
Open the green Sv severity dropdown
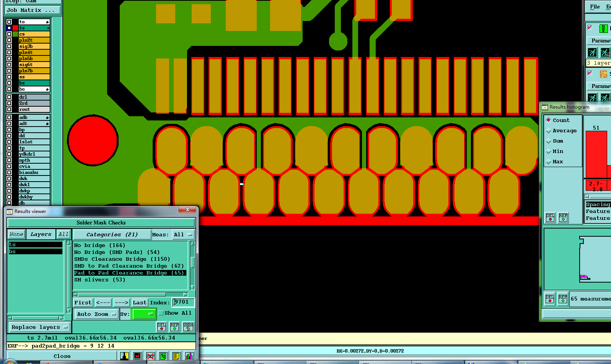click(x=144, y=314)
